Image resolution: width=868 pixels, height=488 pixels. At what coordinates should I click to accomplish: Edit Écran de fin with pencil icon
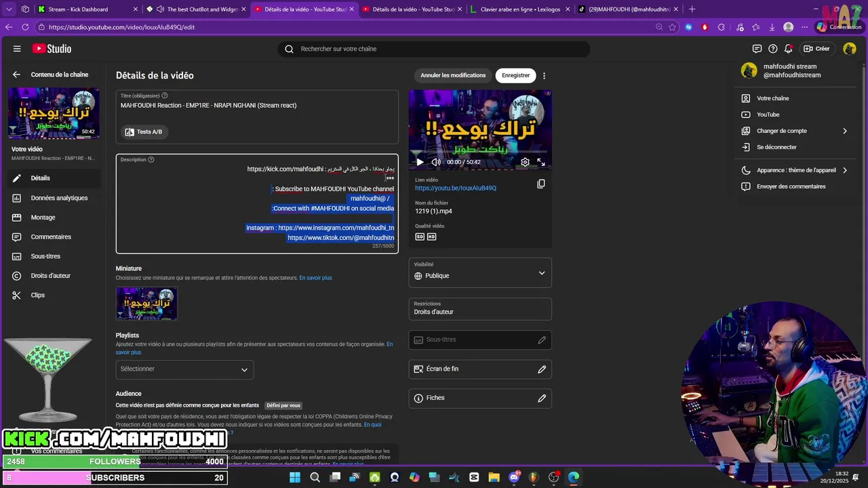[x=542, y=369]
